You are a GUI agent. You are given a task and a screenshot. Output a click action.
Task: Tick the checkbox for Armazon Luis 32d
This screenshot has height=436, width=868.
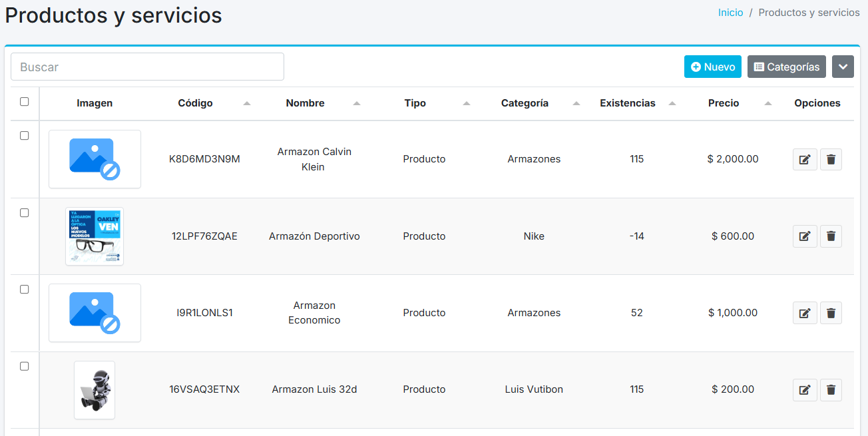25,366
